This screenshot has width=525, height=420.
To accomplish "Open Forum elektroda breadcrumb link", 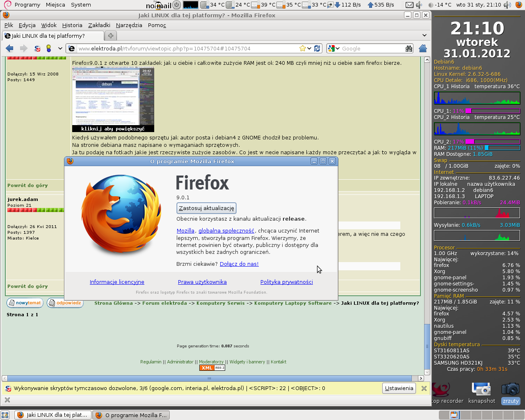I will (x=164, y=303).
